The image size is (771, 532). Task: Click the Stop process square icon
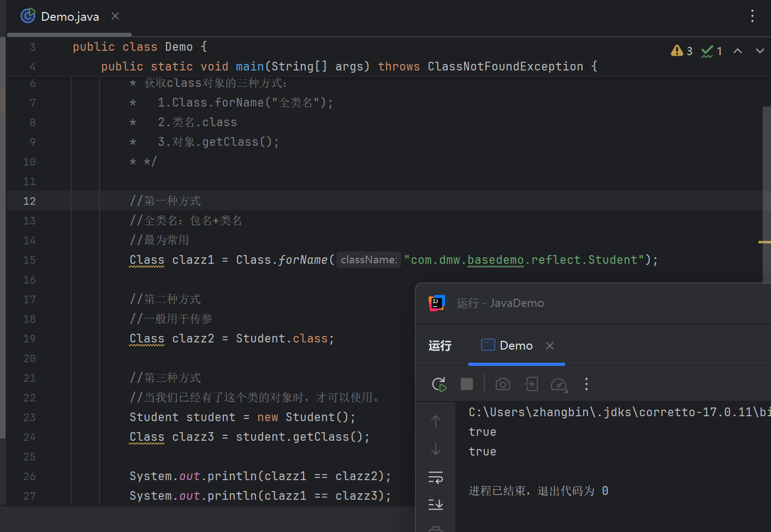pos(467,384)
